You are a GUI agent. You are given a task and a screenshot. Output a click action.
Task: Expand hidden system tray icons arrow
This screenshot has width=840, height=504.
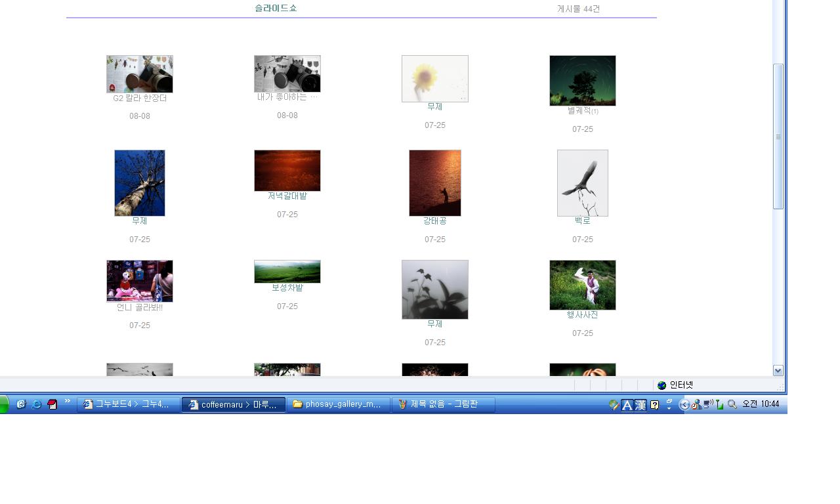684,405
